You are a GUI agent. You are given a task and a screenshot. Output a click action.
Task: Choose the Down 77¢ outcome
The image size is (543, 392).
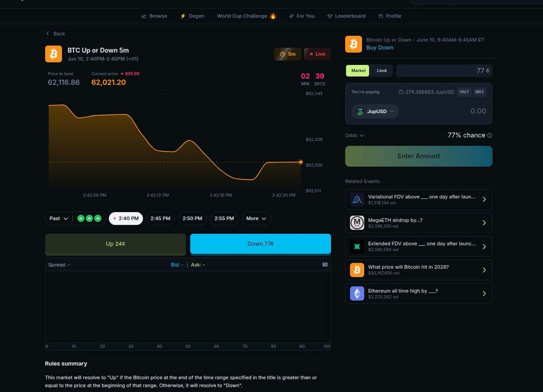point(261,244)
